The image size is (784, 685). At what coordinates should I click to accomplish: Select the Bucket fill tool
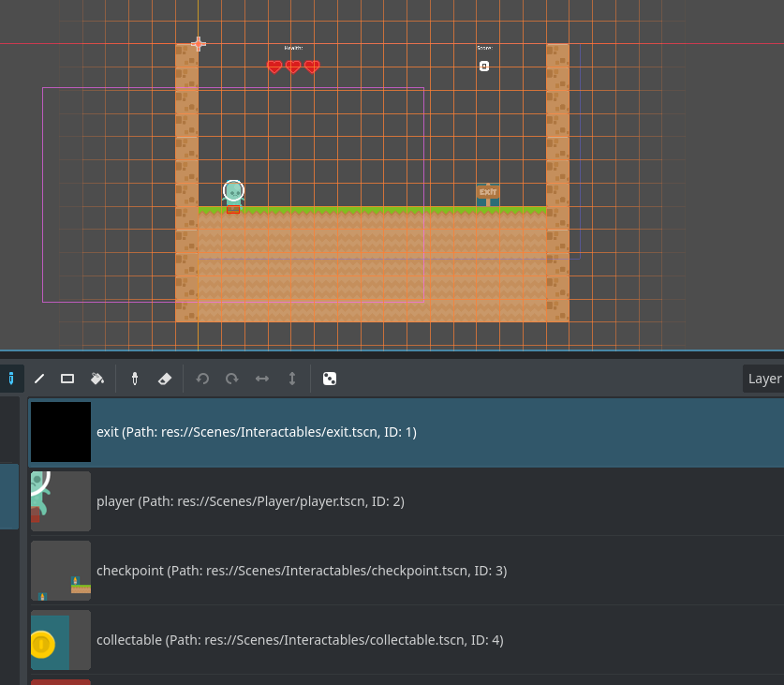point(97,379)
